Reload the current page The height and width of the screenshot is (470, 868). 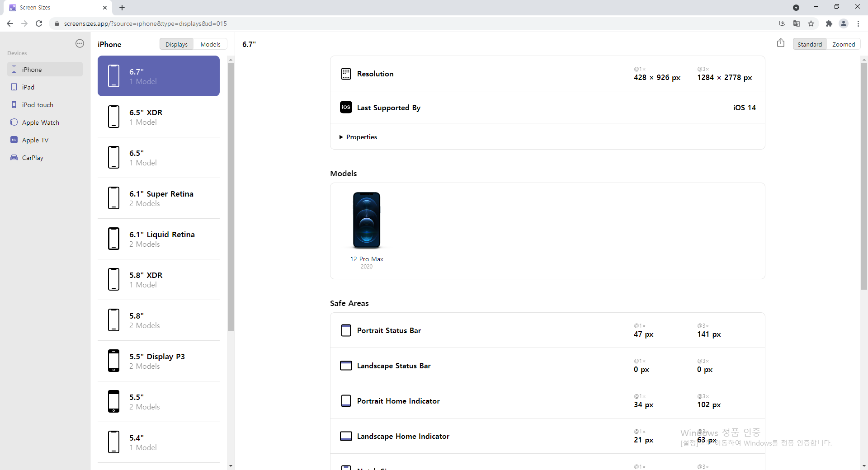[39, 23]
